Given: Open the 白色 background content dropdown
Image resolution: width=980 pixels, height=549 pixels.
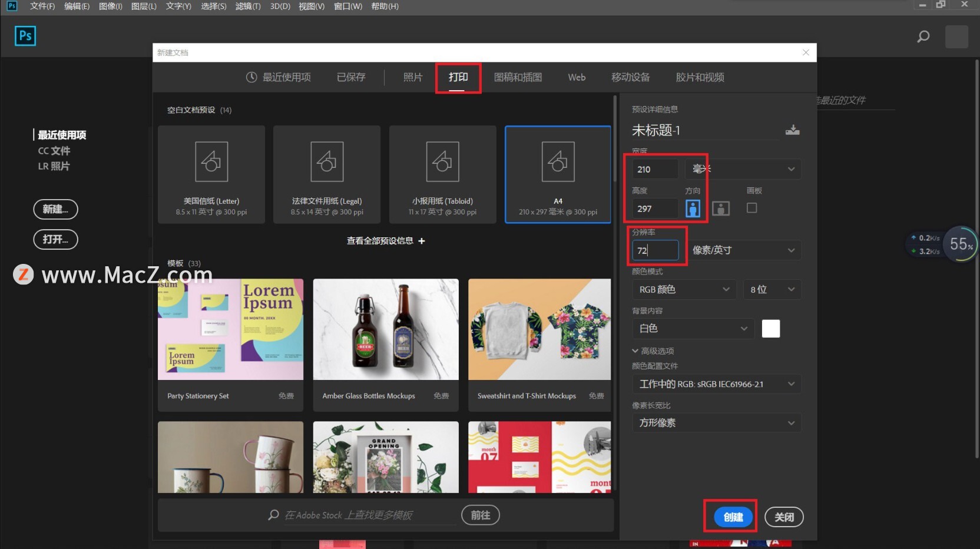Looking at the screenshot, I should pos(693,329).
